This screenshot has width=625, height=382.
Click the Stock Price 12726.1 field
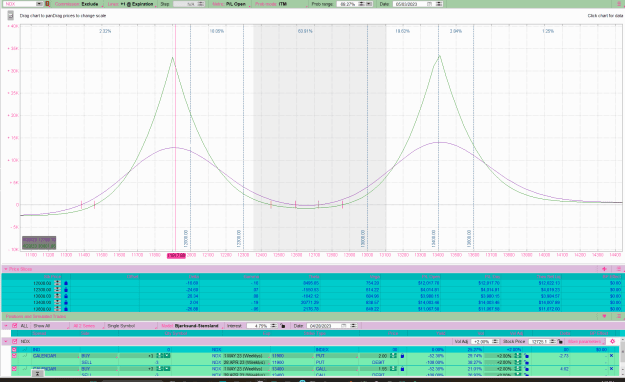(539, 342)
